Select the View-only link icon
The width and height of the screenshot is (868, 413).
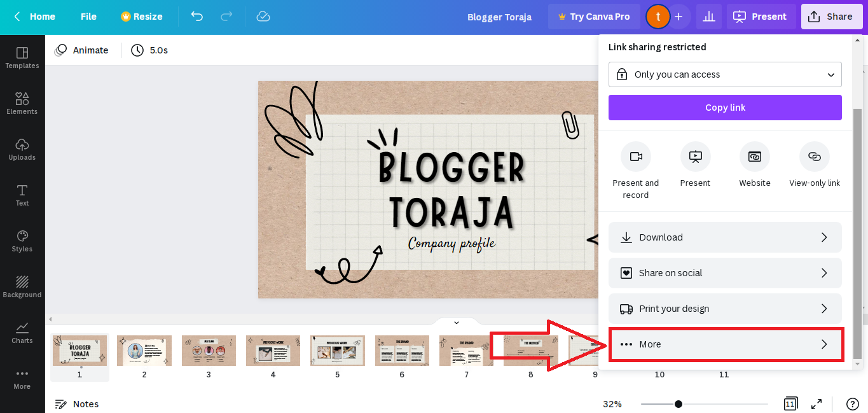click(x=815, y=157)
